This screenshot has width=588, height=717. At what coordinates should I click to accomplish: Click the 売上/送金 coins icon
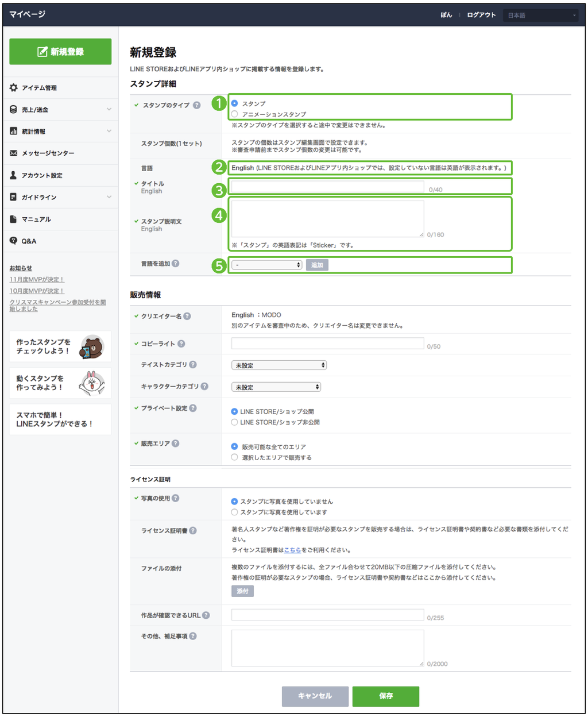14,110
